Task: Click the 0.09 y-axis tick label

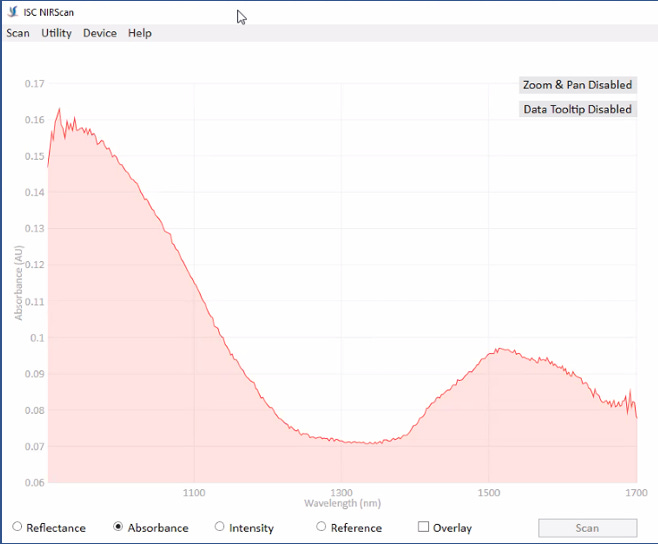Action: 34,374
